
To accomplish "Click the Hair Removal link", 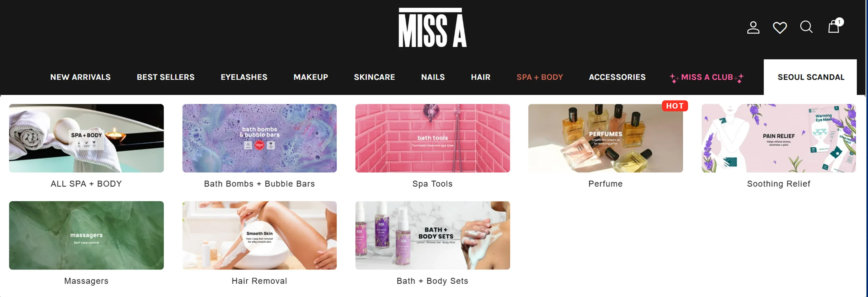I will point(259,281).
